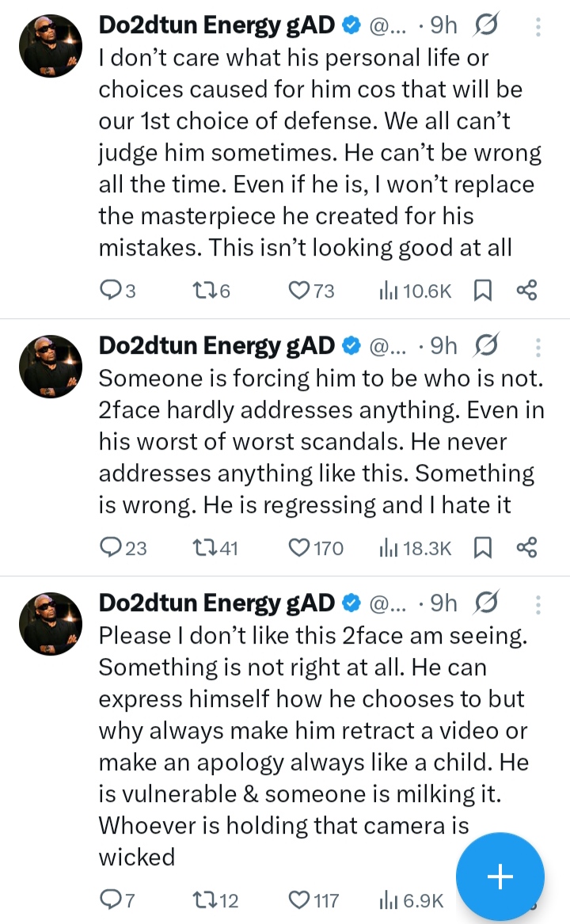The height and width of the screenshot is (924, 570).
Task: Open the third tweet's profile avatar
Action: pos(51,622)
